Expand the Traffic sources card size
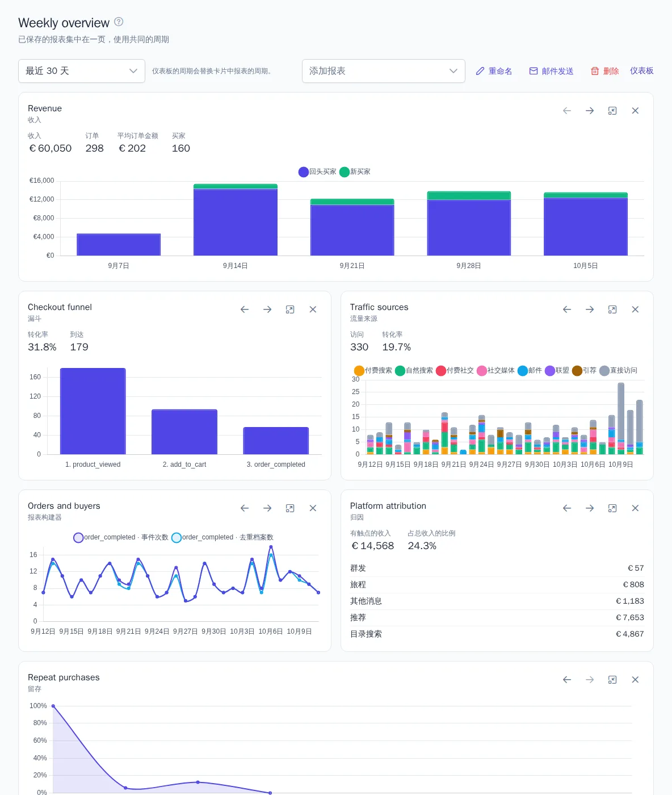Screen dimensions: 672x795 click(612, 309)
